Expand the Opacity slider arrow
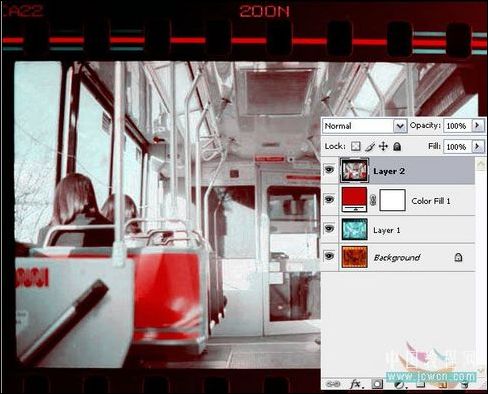This screenshot has width=488, height=394. [478, 125]
